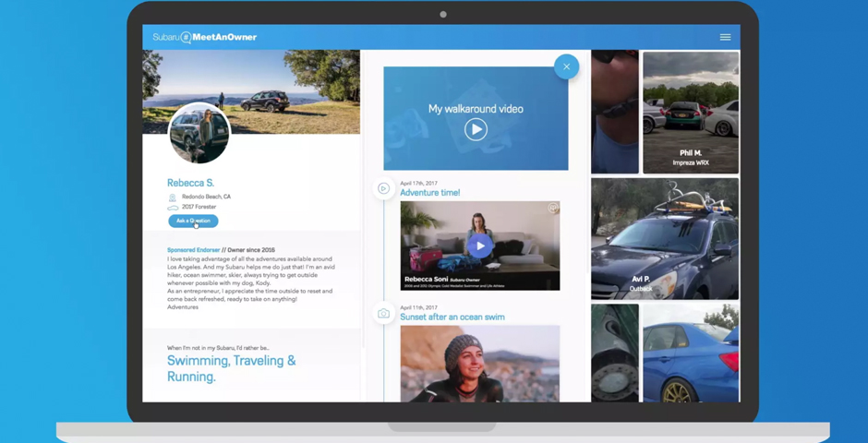Viewport: 868px width, 443px height.
Task: Open the Adventure time! post title
Action: tap(430, 193)
